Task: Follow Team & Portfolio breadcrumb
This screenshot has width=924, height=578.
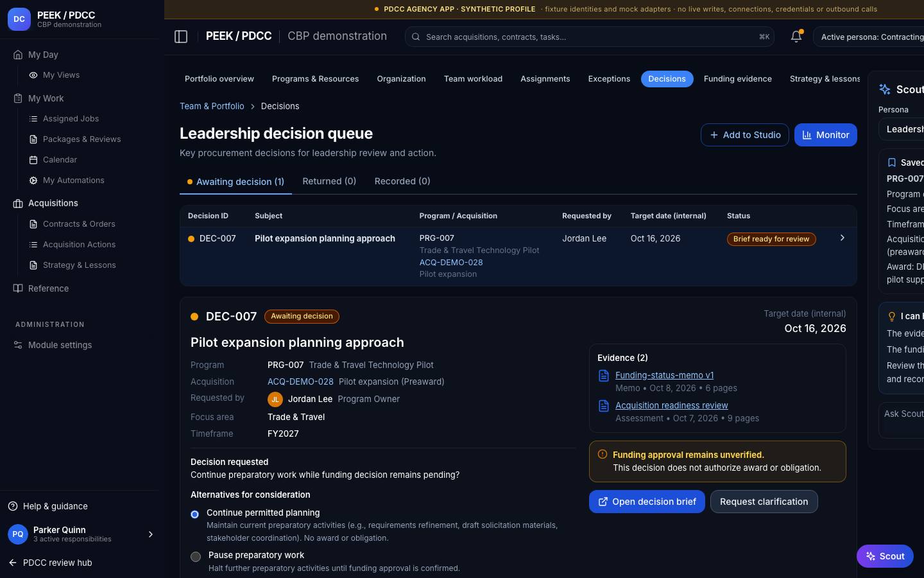Action: 212,106
